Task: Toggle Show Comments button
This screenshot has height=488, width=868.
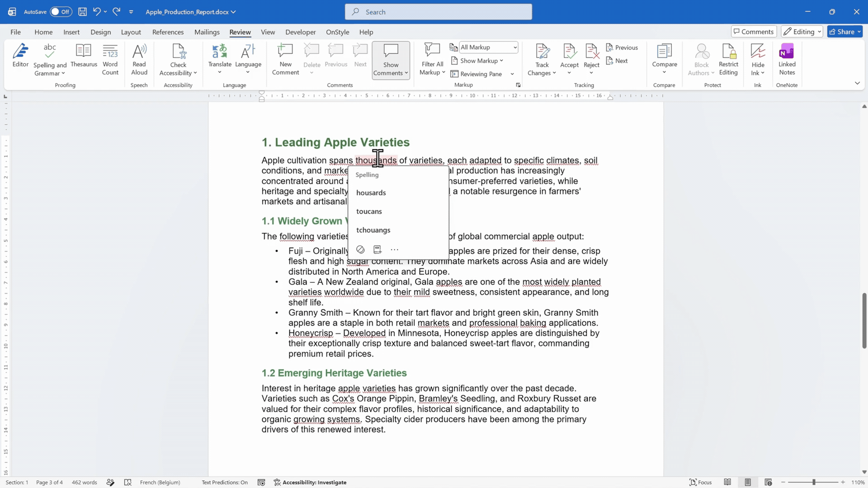Action: [x=391, y=61]
